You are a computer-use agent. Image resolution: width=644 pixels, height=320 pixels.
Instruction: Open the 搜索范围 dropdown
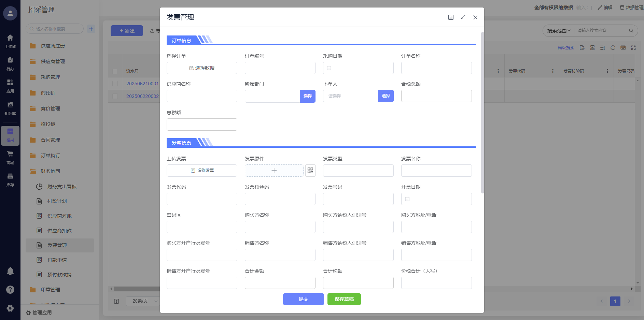(x=559, y=31)
